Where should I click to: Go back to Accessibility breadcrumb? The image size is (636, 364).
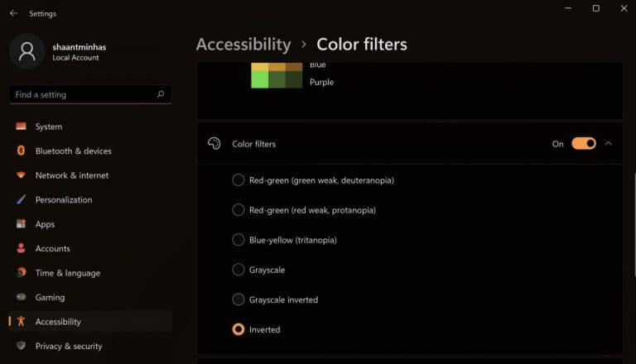click(x=243, y=44)
